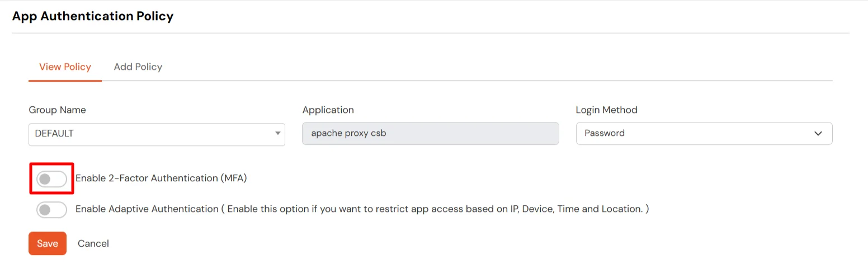Click the gray knob of the MFA switch
This screenshot has height=264, width=868.
(45, 179)
